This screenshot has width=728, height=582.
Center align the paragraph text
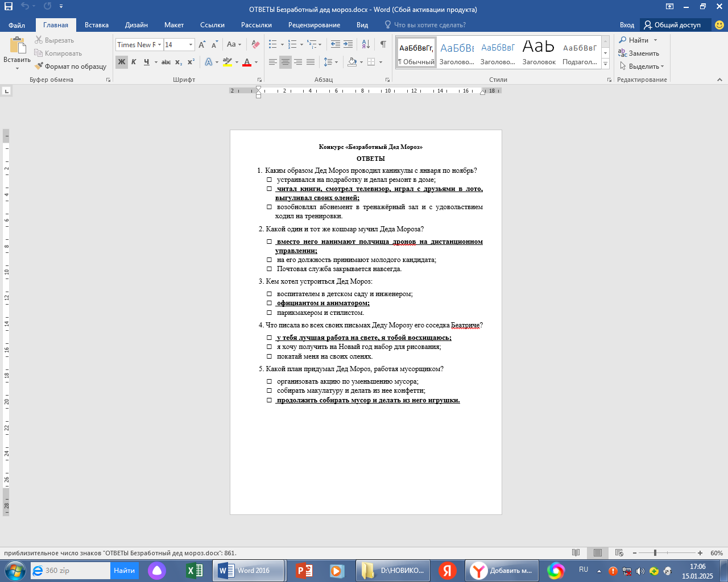click(286, 62)
